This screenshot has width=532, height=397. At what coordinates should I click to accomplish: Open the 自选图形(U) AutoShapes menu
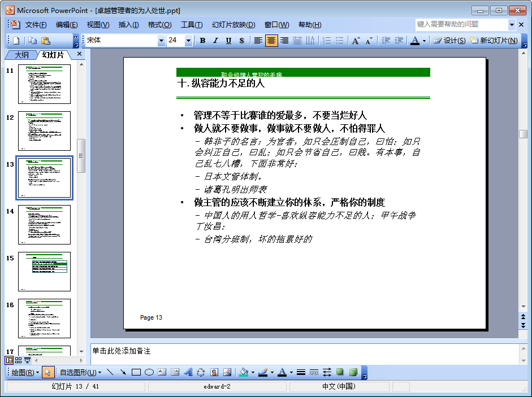click(80, 372)
